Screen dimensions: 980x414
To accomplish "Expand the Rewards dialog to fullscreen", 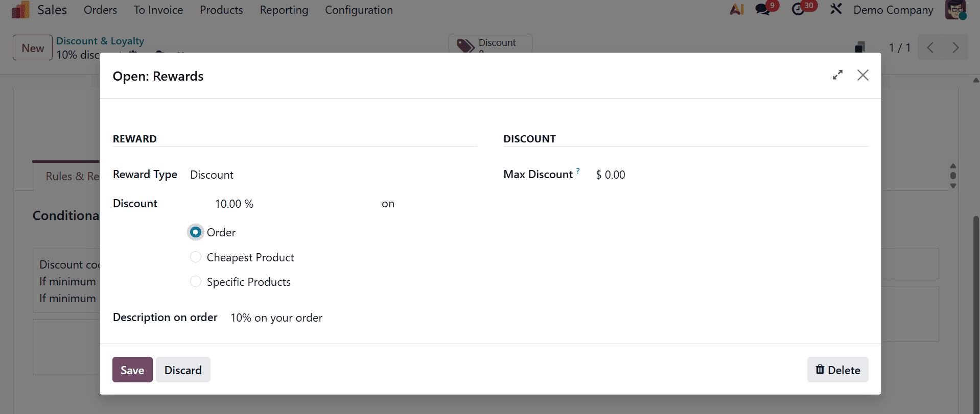I will pyautogui.click(x=837, y=75).
